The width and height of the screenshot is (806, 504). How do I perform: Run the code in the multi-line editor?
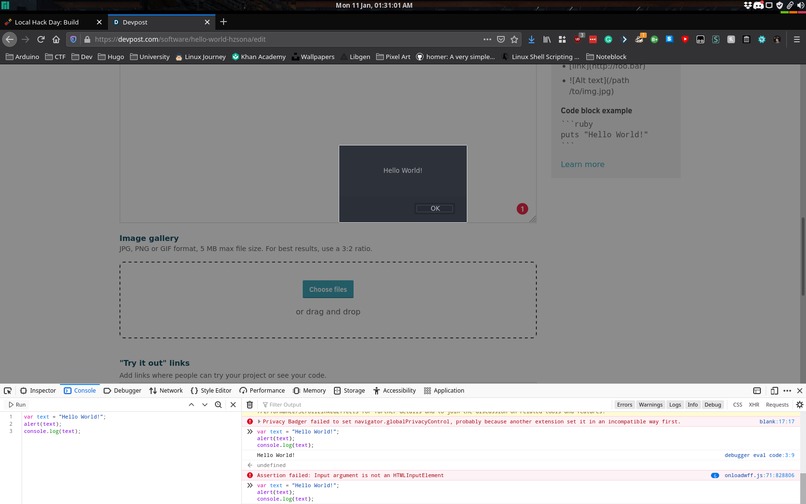[17, 405]
